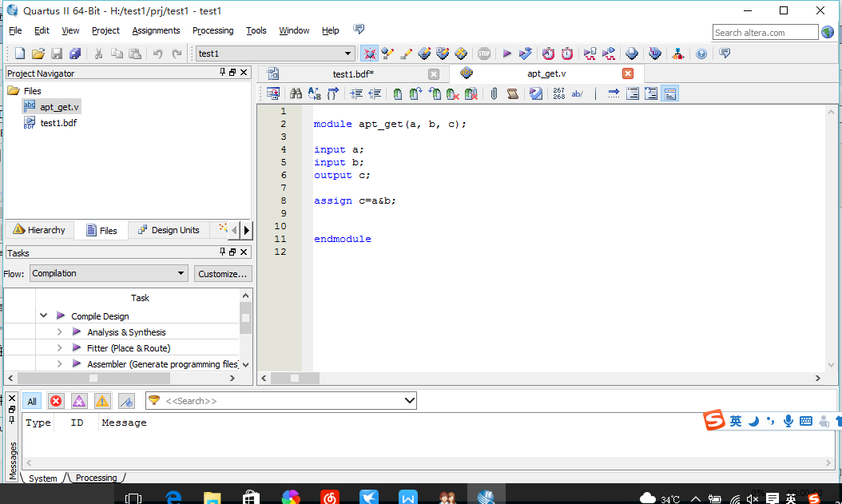
Task: Click the editor horizontal scrollbar thumb
Action: pos(295,378)
